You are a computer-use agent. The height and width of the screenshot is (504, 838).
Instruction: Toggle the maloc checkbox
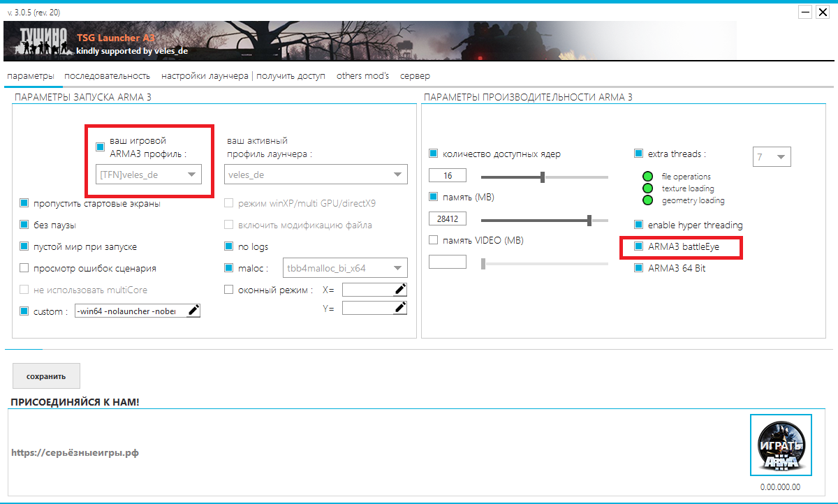click(x=229, y=268)
